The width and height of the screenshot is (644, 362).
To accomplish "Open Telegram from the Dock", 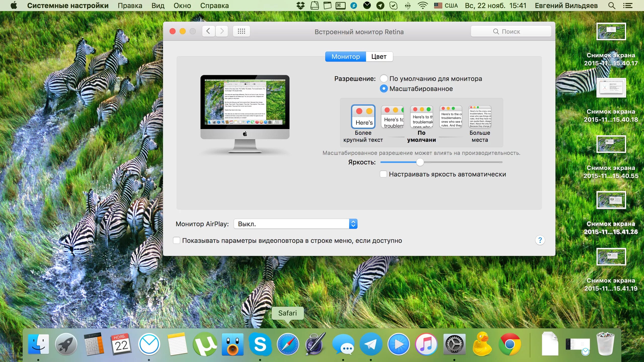I will (371, 344).
